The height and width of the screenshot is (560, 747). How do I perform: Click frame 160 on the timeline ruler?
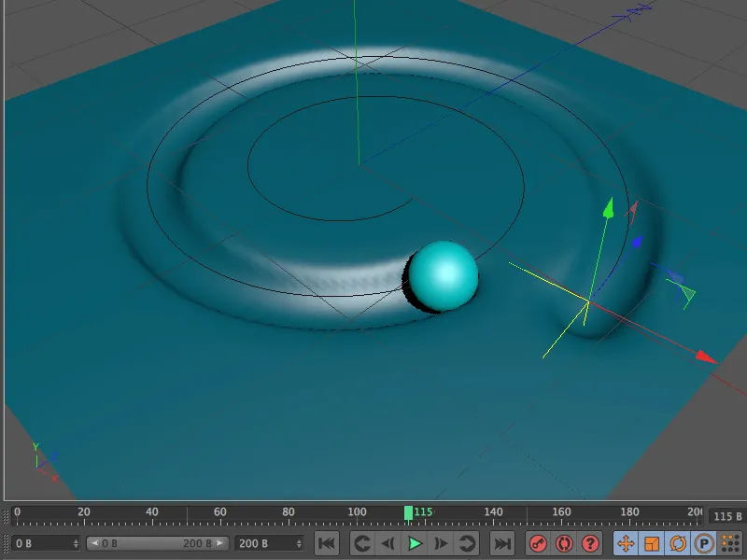click(561, 512)
